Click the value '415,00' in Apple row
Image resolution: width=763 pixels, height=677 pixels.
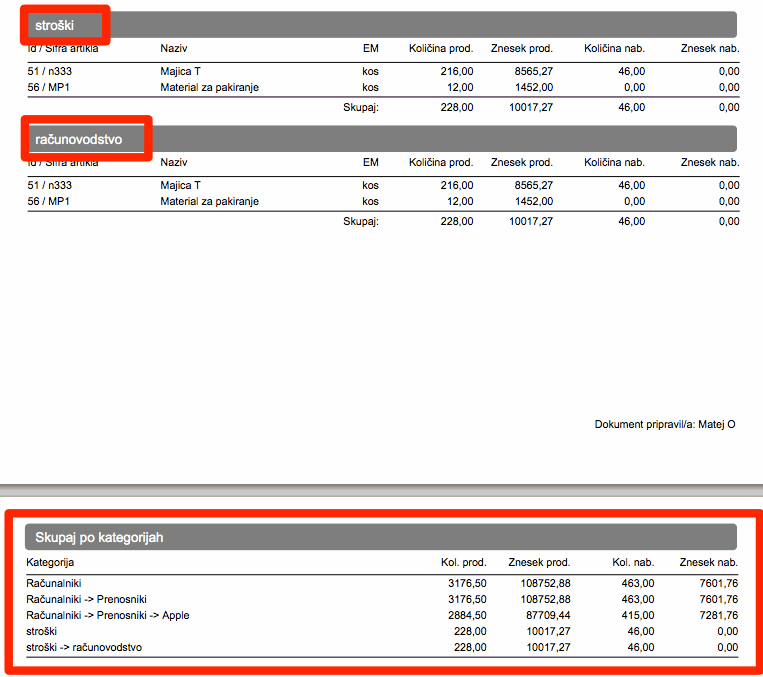pos(637,615)
